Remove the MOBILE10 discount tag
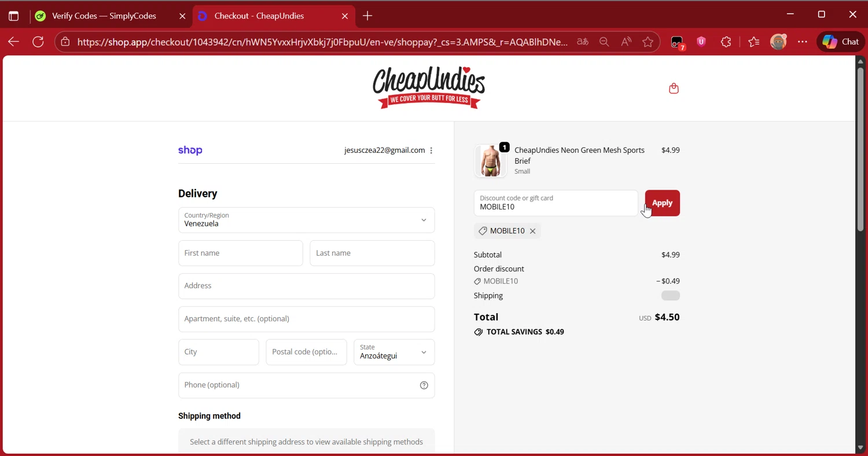The width and height of the screenshot is (868, 456). 532,231
